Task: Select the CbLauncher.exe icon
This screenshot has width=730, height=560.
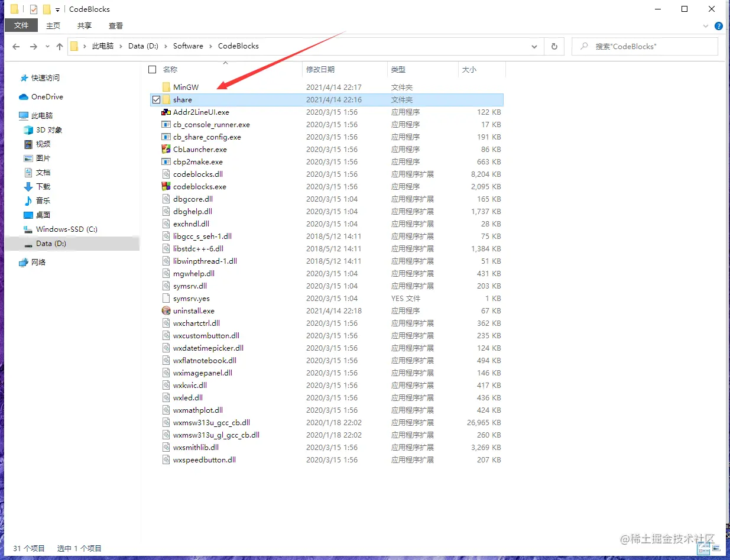Action: pyautogui.click(x=166, y=149)
